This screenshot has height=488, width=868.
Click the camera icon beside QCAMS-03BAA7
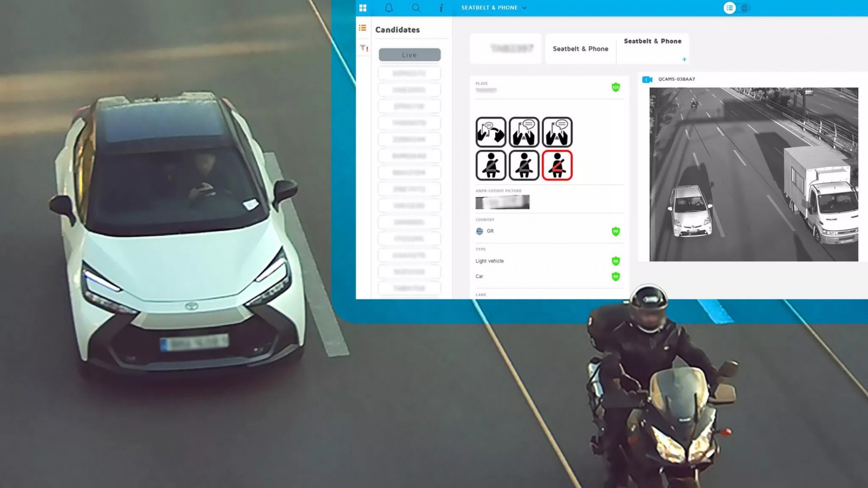point(646,79)
